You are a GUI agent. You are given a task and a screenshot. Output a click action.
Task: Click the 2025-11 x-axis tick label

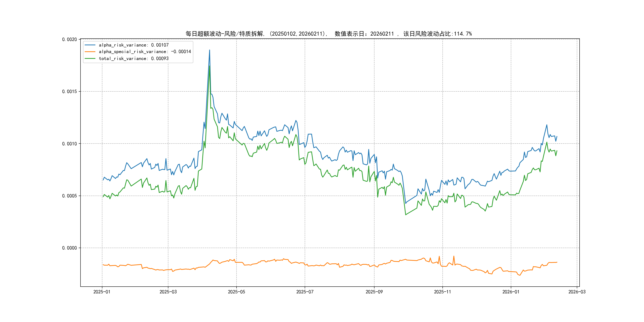(x=442, y=292)
